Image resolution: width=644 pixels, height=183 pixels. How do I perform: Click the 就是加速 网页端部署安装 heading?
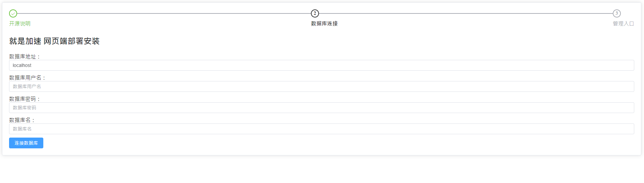54,41
